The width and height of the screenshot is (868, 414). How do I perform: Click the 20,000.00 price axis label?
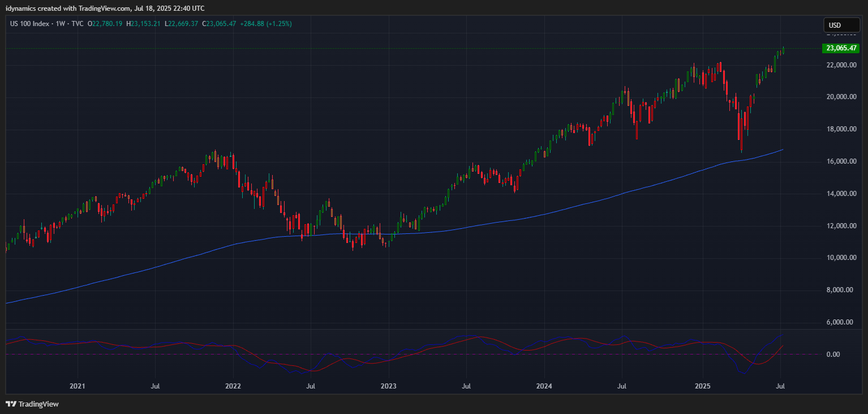(841, 97)
